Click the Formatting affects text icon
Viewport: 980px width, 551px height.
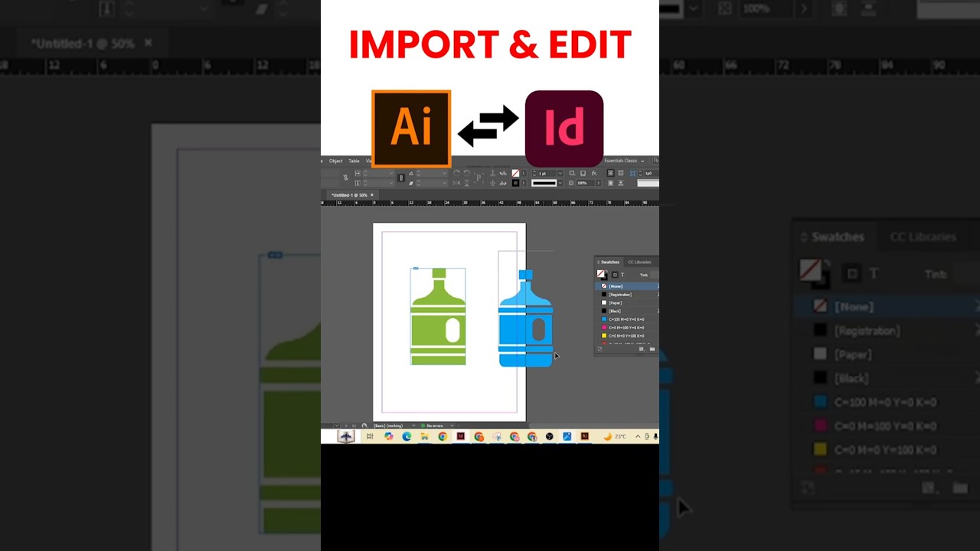(x=622, y=274)
